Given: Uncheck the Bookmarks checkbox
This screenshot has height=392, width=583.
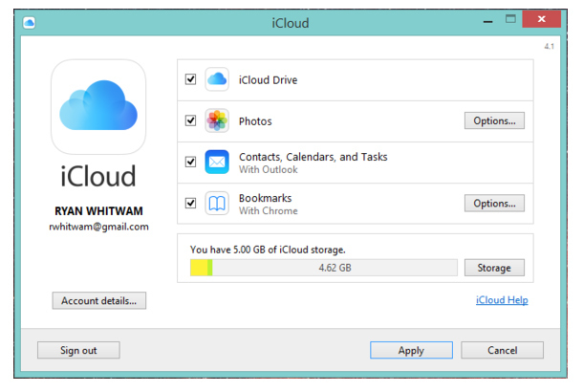Looking at the screenshot, I should [190, 203].
